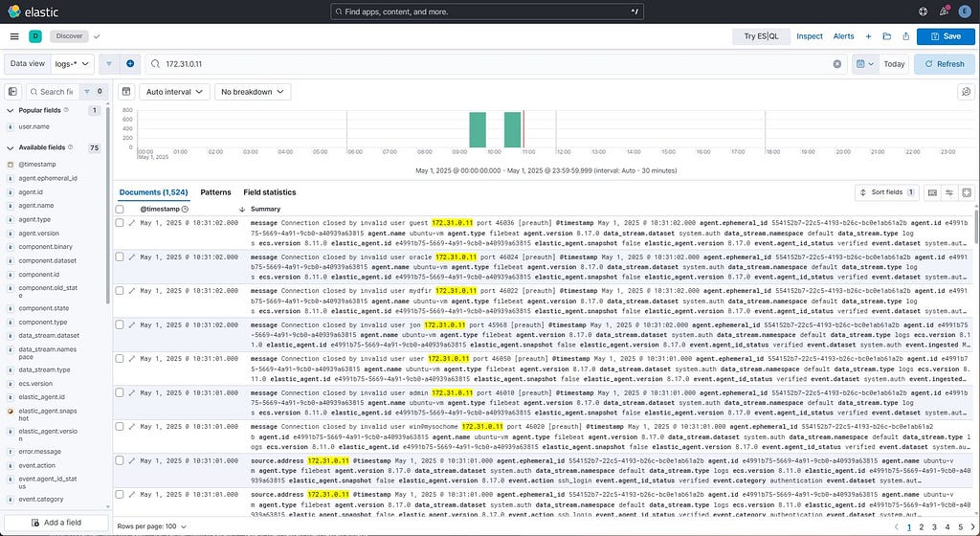Go to results page 2
This screenshot has width=980, height=536.
pos(922,527)
